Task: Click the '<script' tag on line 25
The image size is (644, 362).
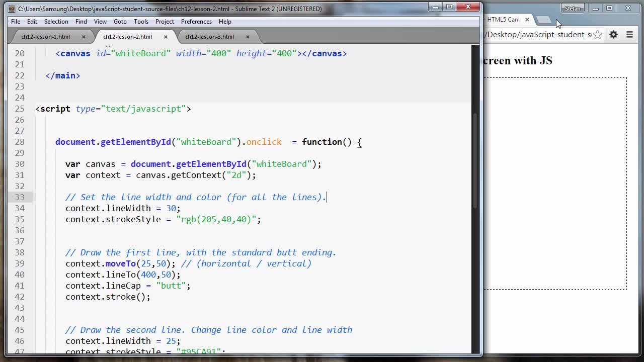Action: pyautogui.click(x=53, y=109)
